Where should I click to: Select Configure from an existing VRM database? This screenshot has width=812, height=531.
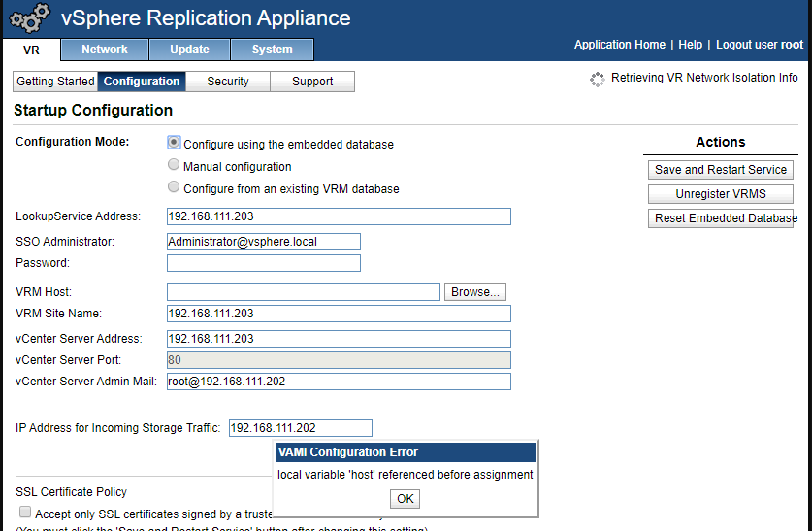pyautogui.click(x=174, y=186)
